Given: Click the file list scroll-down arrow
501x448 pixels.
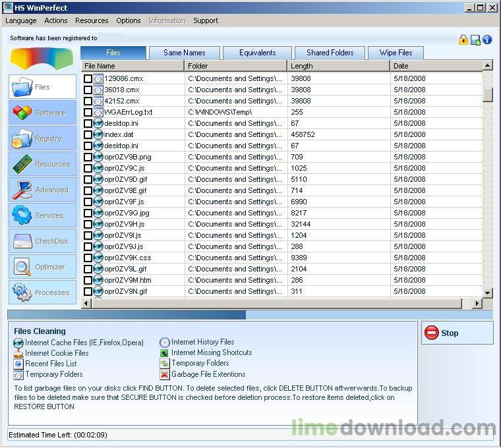Looking at the screenshot, I should [x=488, y=292].
